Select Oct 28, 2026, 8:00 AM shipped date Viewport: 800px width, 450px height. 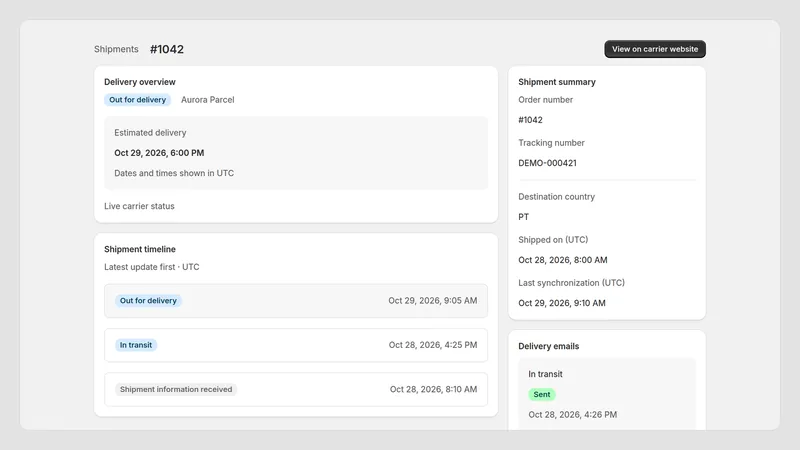tap(563, 260)
